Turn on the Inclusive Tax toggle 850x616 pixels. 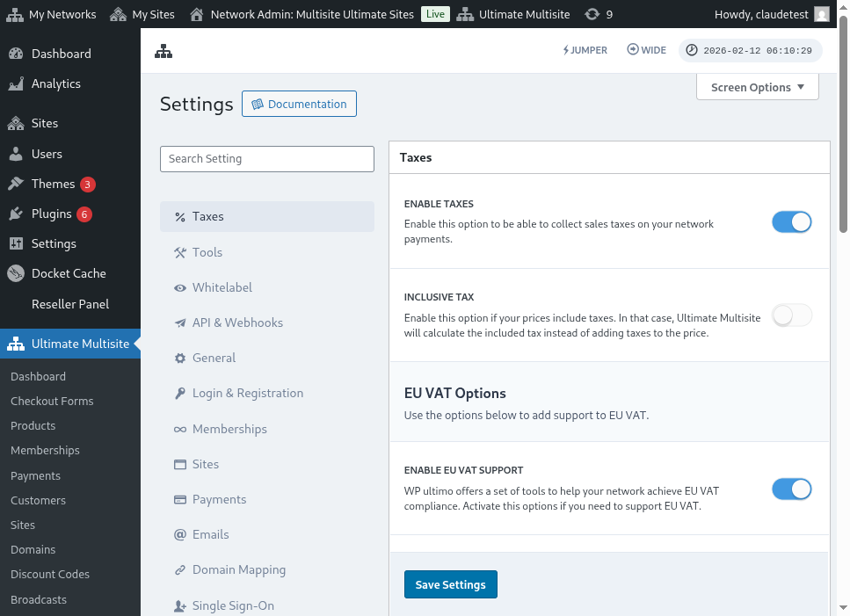[x=792, y=315]
